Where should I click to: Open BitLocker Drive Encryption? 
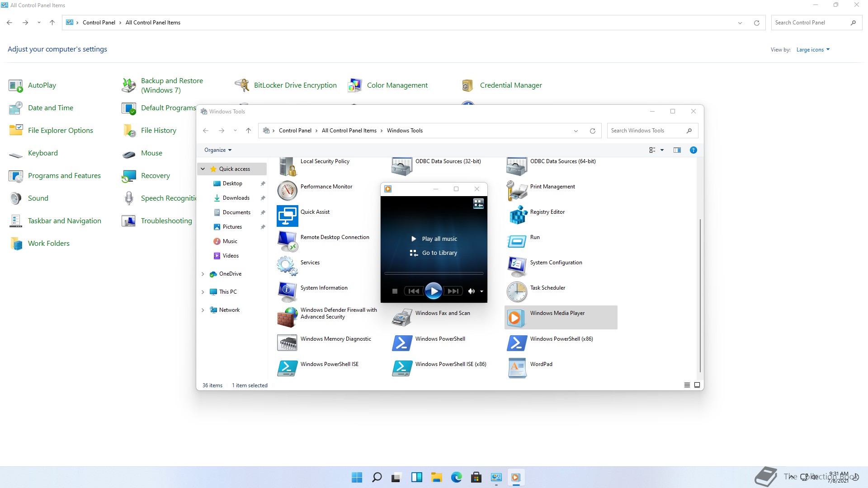click(x=286, y=85)
